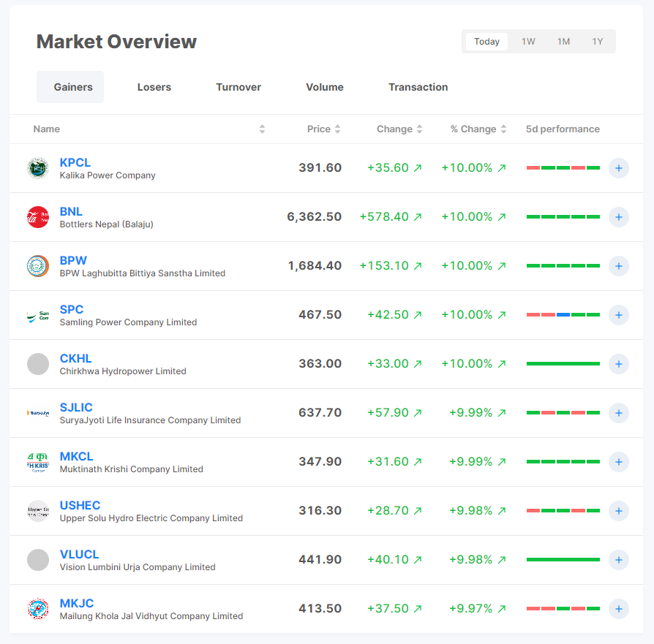Click the BPW Laghubitta round logo
This screenshot has height=644, width=654.
[38, 266]
